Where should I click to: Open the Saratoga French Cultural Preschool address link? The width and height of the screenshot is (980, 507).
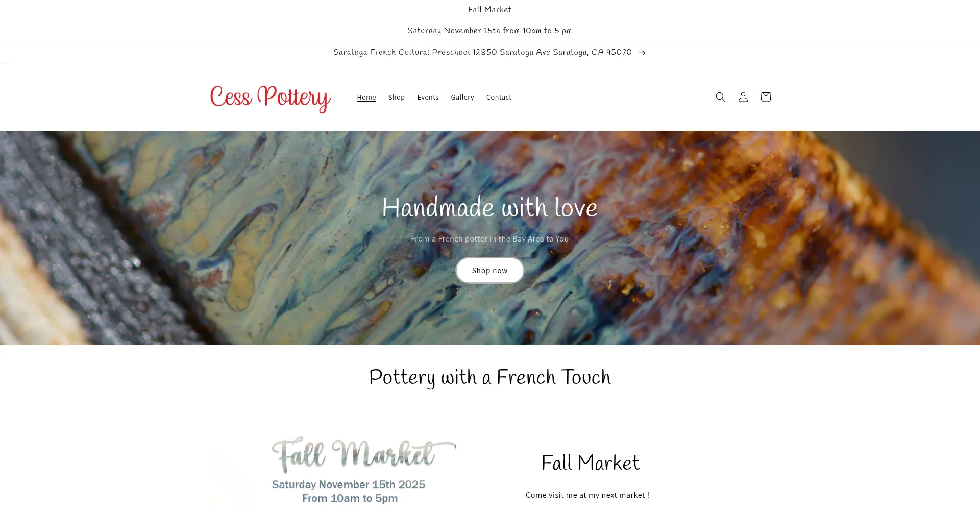pos(482,52)
